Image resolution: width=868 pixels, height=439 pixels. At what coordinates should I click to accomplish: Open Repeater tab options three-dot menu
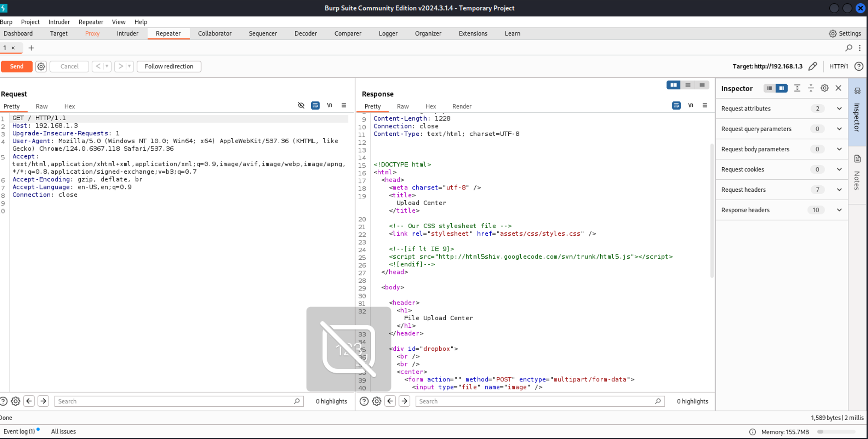pos(860,48)
